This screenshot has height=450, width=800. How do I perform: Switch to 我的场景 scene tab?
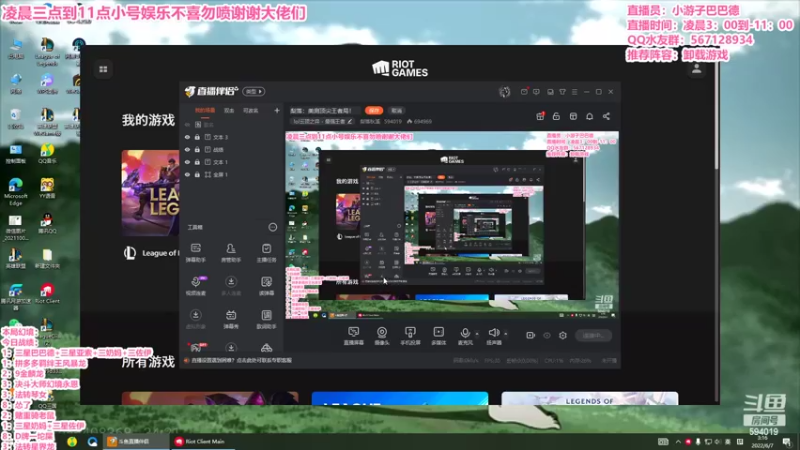[x=205, y=110]
